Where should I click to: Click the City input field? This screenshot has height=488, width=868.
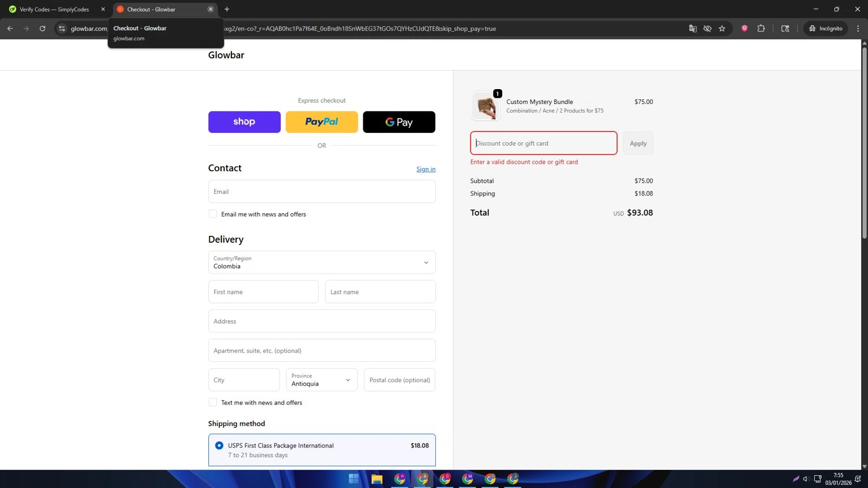click(244, 380)
